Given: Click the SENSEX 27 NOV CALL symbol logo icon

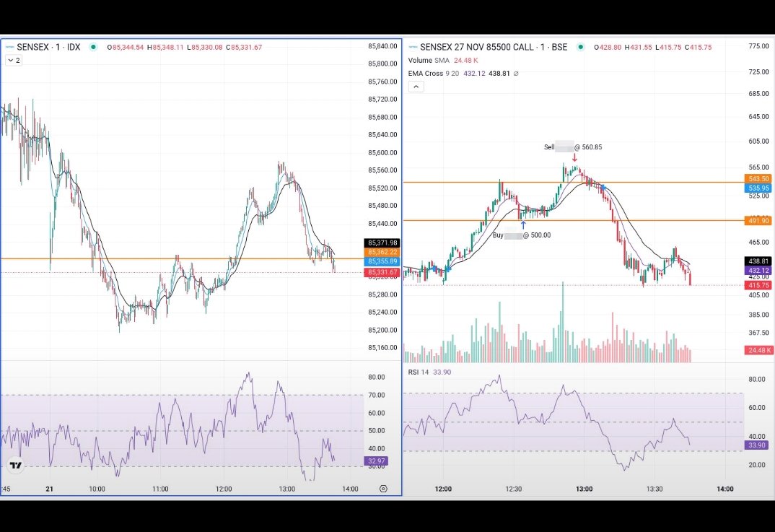Looking at the screenshot, I should 413,47.
